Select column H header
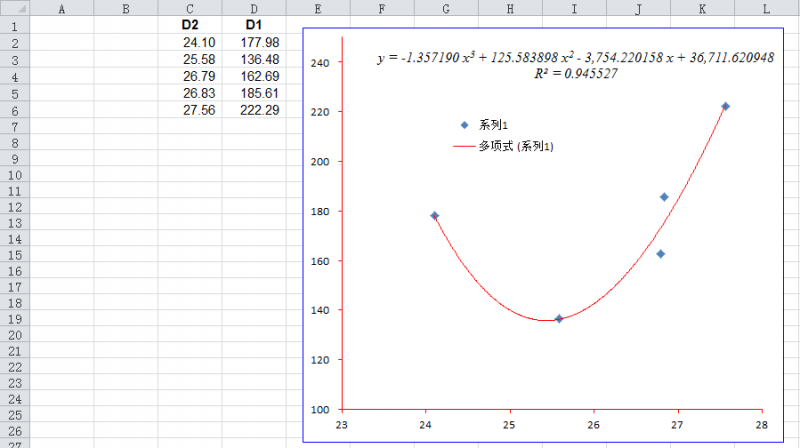Image resolution: width=800 pixels, height=448 pixels. 510,8
